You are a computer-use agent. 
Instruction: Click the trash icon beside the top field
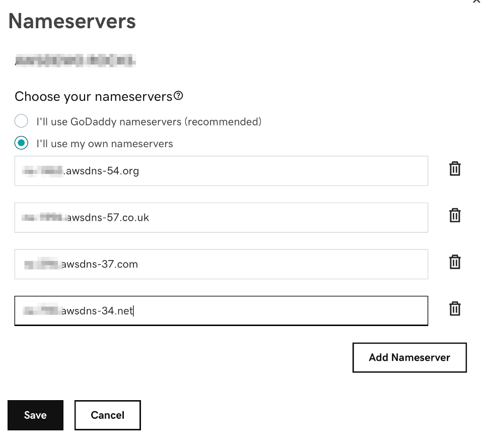(454, 169)
